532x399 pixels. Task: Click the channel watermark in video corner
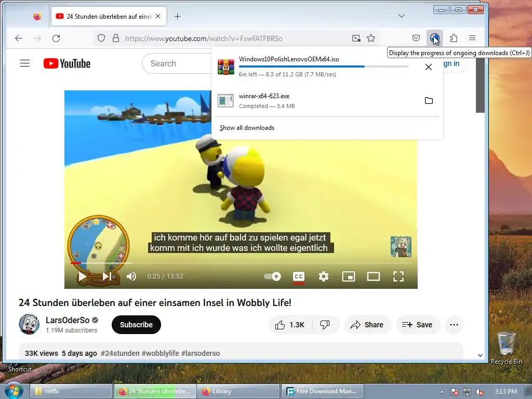point(401,247)
